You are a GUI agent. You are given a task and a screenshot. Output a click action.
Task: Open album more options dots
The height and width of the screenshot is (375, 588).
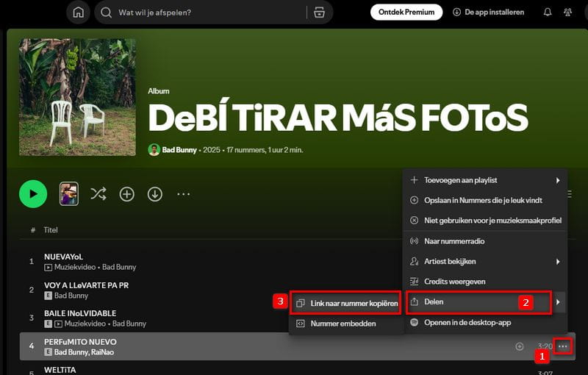coord(183,194)
